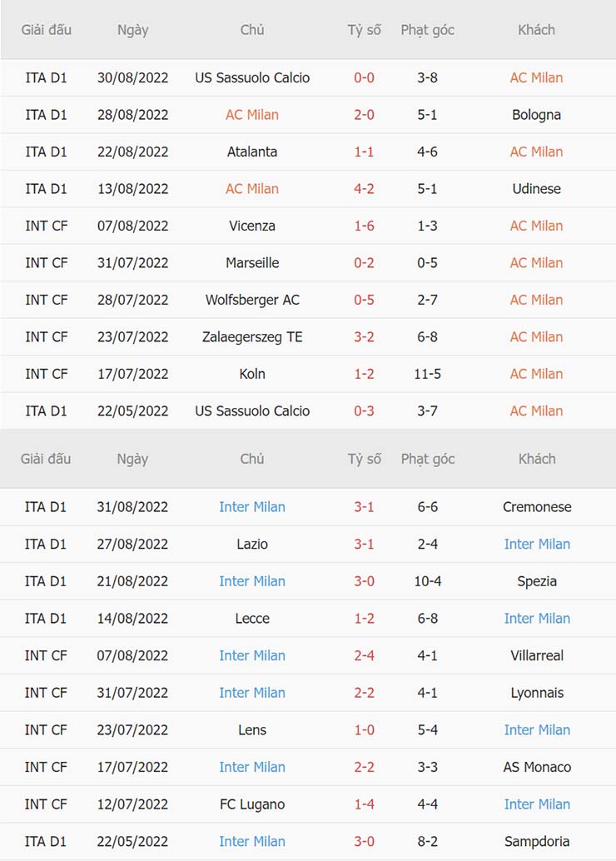Click the Lecce team name

pyautogui.click(x=252, y=618)
